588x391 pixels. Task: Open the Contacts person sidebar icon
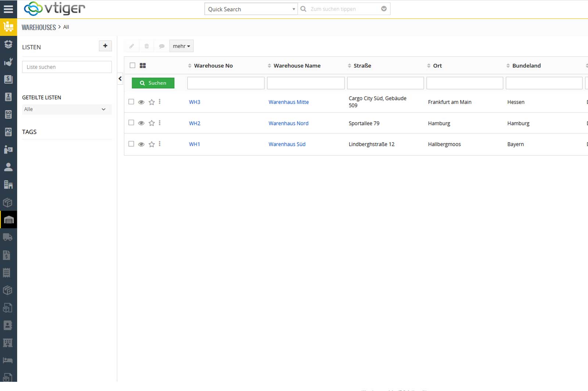point(8,167)
